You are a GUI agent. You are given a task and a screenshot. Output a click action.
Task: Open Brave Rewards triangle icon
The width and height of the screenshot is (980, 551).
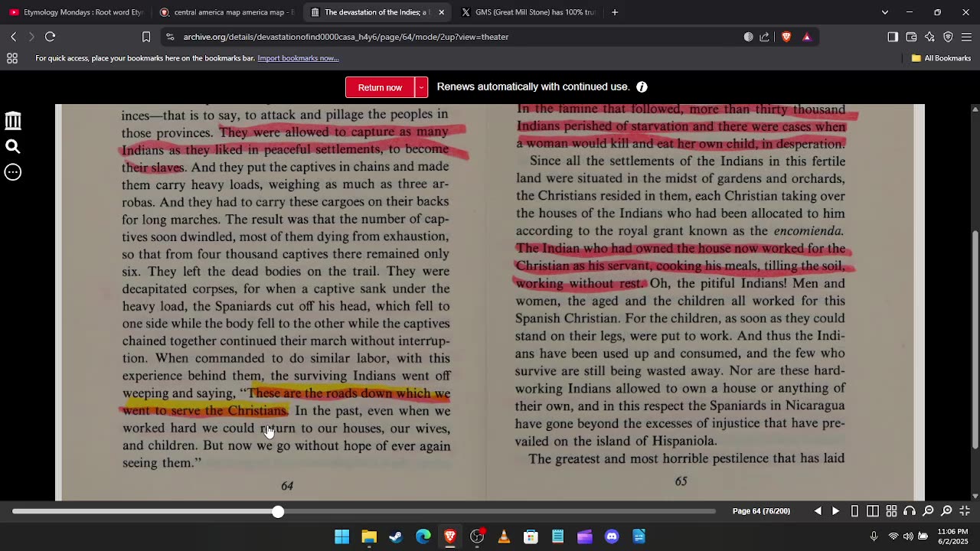(x=806, y=37)
